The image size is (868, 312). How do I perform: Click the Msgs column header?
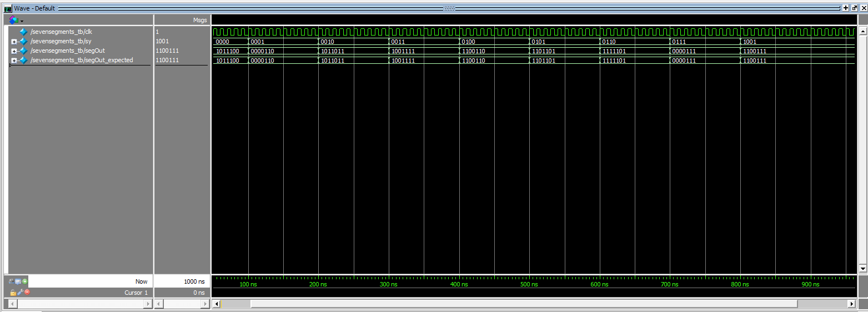pos(200,20)
